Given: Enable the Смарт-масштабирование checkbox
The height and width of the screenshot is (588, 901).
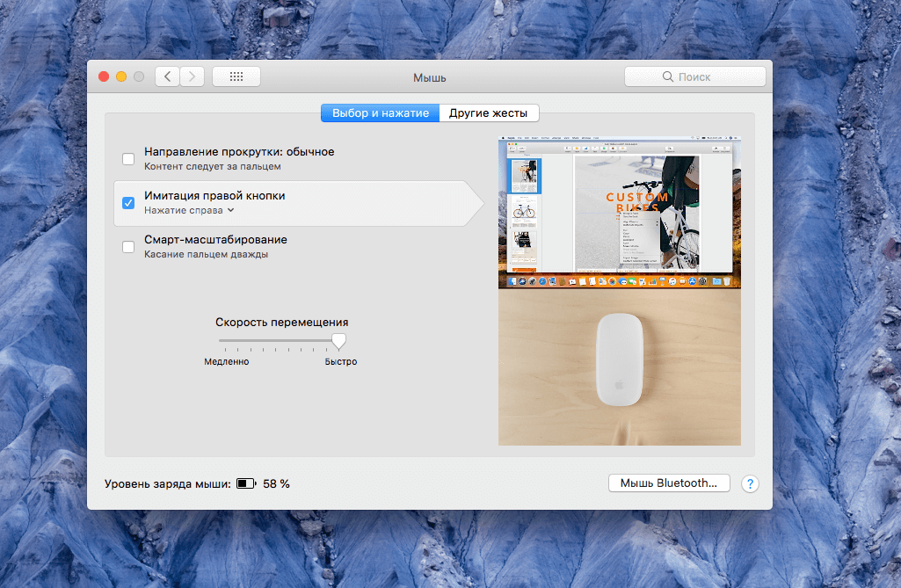Looking at the screenshot, I should [x=128, y=247].
